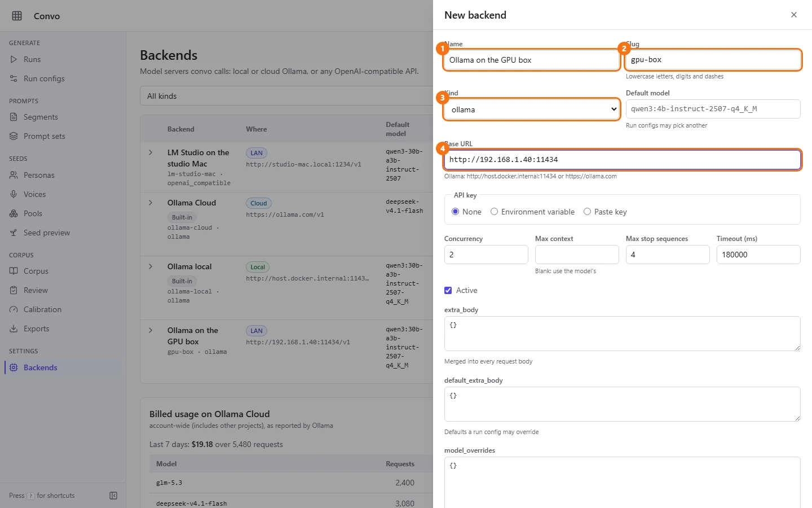
Task: Select the Paste key option
Action: (587, 212)
